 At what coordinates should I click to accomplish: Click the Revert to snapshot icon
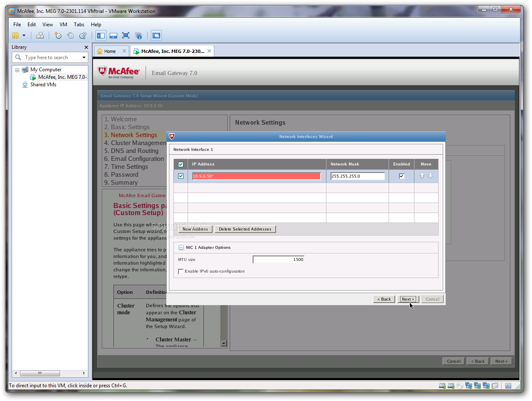(70, 35)
